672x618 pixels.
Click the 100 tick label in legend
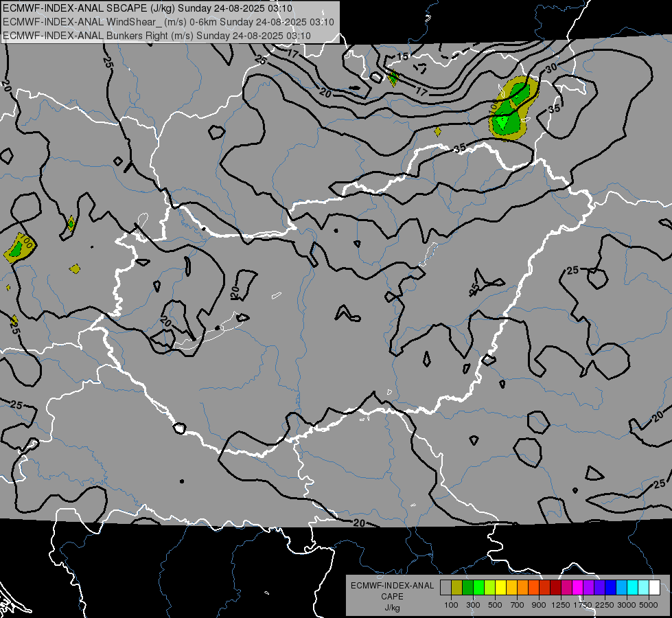tap(451, 605)
